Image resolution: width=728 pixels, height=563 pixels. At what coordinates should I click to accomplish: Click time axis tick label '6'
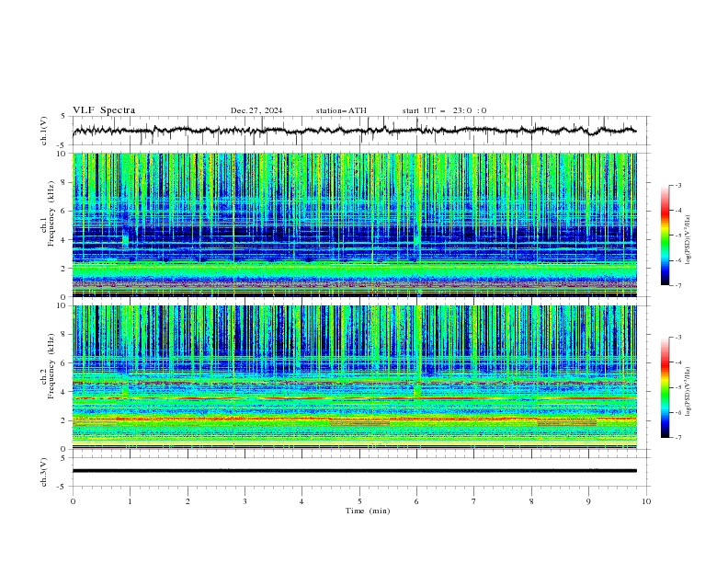(416, 501)
